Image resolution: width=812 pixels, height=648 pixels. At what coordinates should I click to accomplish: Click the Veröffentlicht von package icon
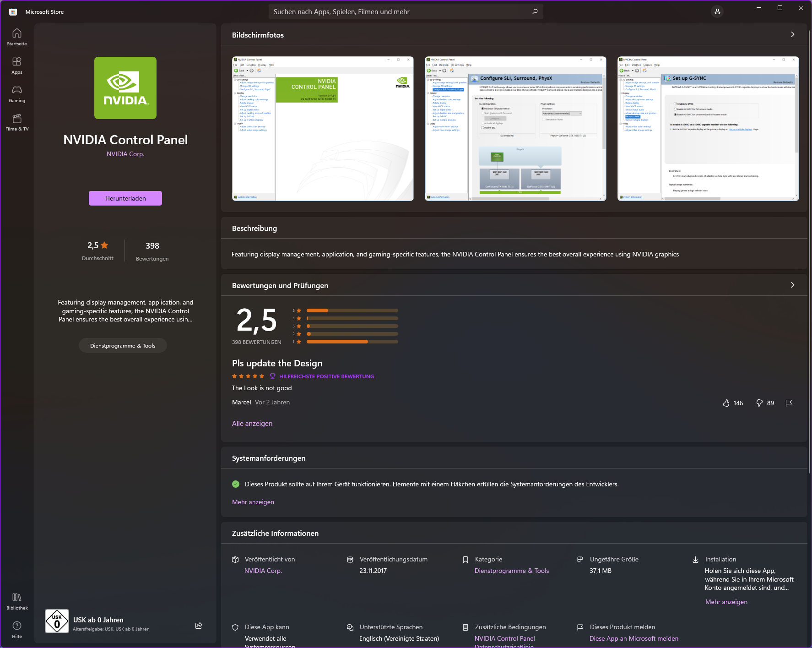pos(235,560)
